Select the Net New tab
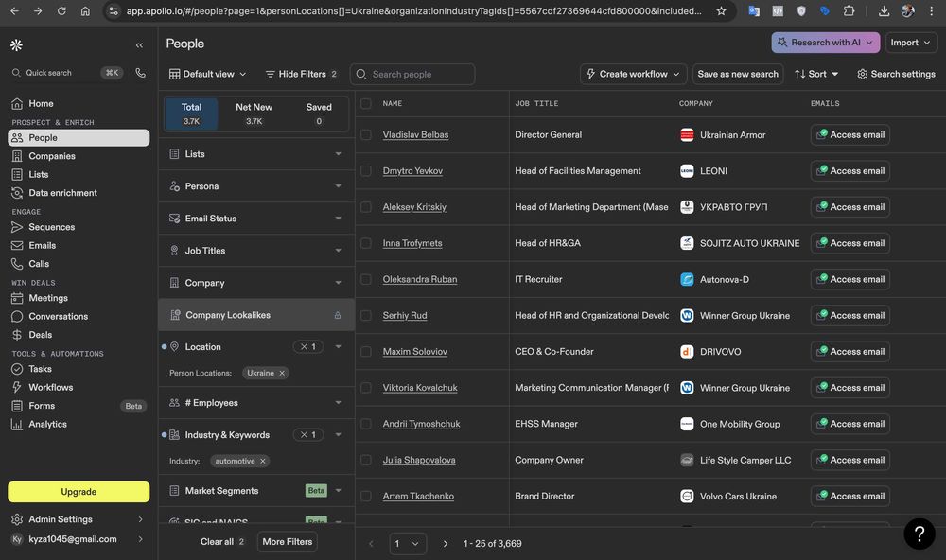 (x=254, y=114)
